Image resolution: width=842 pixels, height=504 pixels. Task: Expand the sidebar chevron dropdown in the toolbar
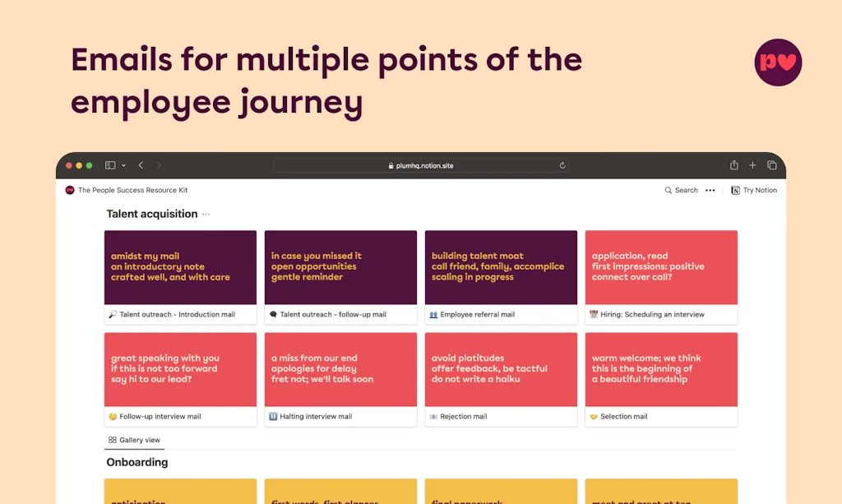[123, 164]
